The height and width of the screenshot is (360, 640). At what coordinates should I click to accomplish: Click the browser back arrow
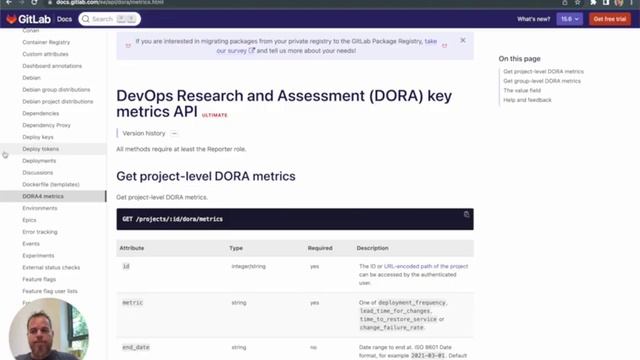pyautogui.click(x=9, y=2)
